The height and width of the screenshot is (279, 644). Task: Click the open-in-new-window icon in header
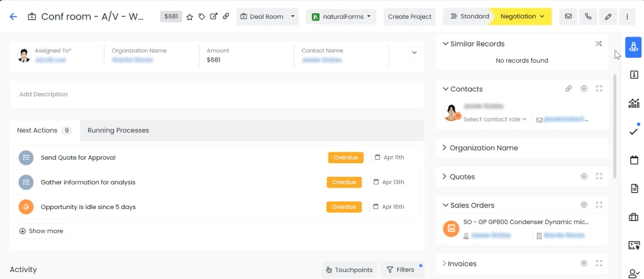(x=214, y=17)
